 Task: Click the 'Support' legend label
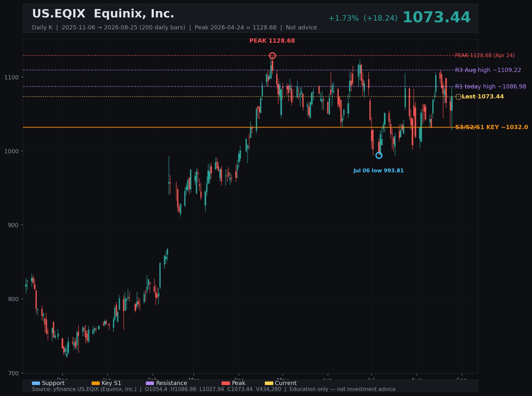click(53, 383)
